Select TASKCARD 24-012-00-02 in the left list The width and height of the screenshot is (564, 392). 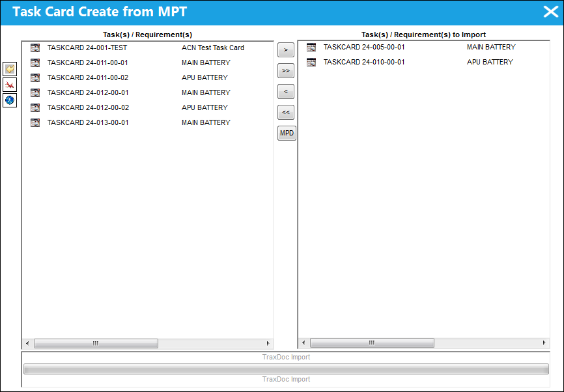(x=88, y=108)
